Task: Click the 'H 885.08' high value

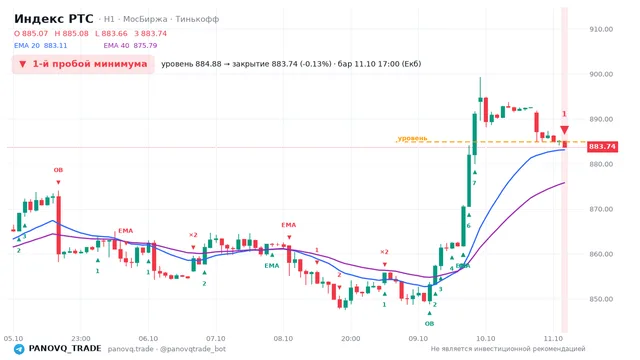Action: tap(71, 33)
